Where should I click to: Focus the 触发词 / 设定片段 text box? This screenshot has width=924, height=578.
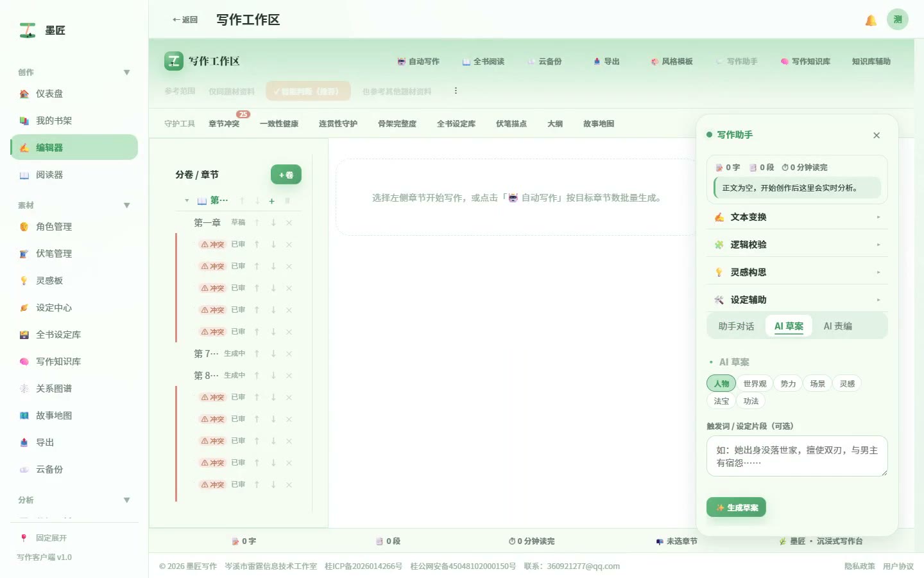[797, 457]
